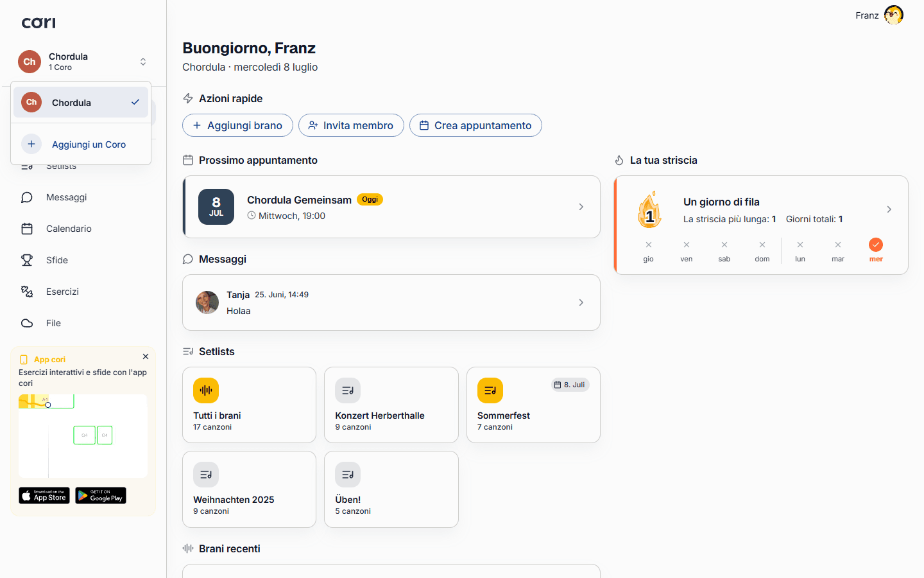This screenshot has width=924, height=578.
Task: Click the Üben! setlist icon
Action: pyautogui.click(x=348, y=475)
